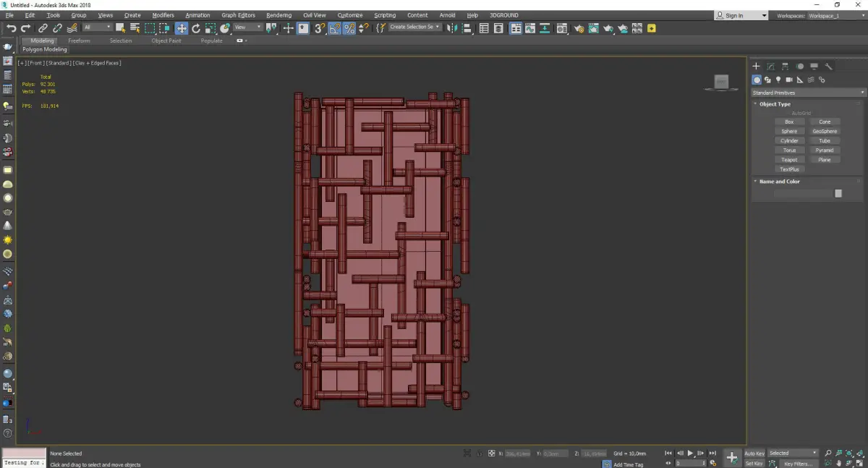Toggle Select and Manipulate mode
Viewport: 868px width, 468px height.
(288, 28)
